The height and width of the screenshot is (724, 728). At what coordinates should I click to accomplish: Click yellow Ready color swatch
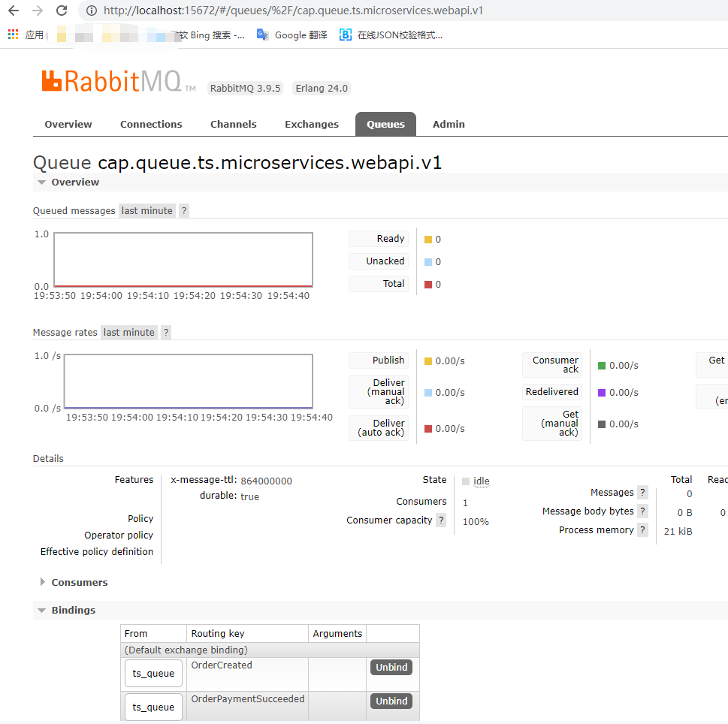pos(428,240)
